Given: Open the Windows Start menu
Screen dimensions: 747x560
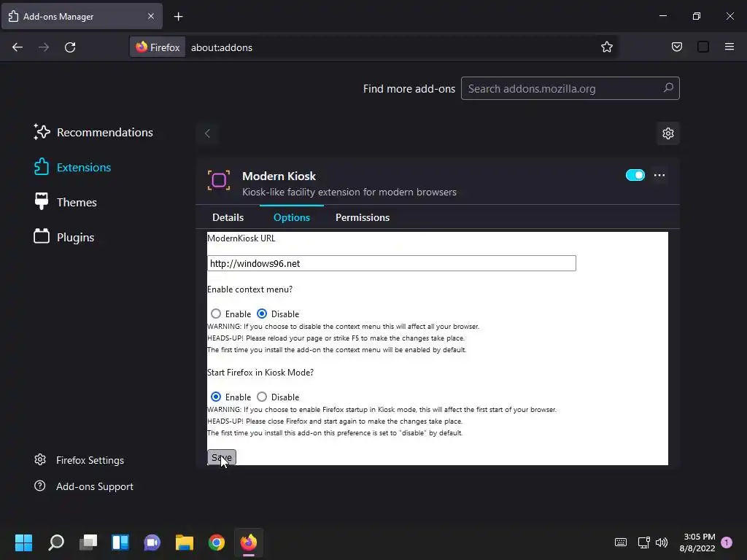Looking at the screenshot, I should click(23, 542).
